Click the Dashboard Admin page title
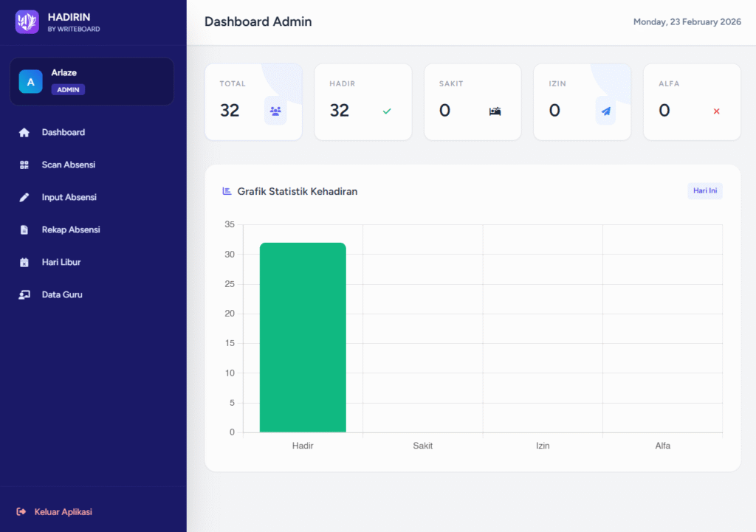Image resolution: width=756 pixels, height=532 pixels. 258,22
